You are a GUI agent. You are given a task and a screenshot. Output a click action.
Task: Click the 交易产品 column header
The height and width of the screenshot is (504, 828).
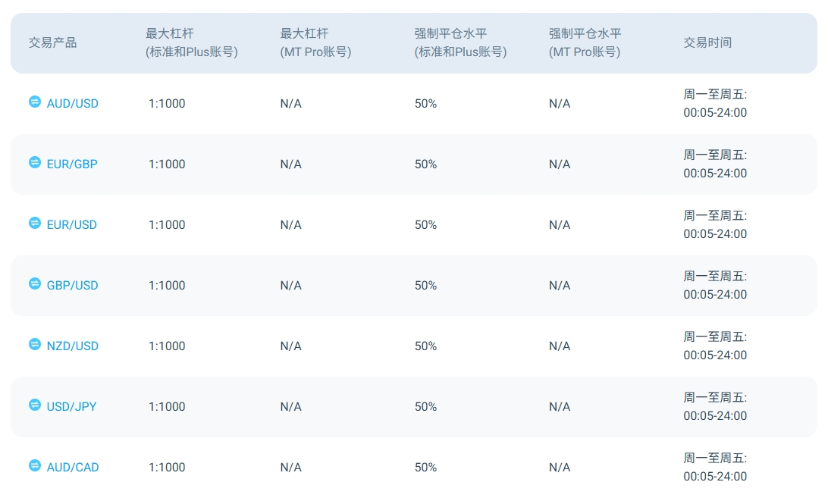coord(53,43)
